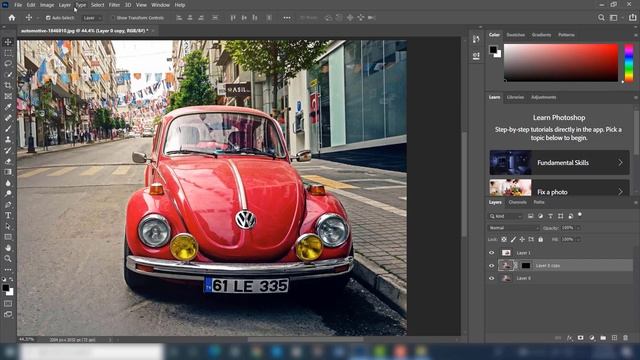Select the Rectangular Marquee tool
This screenshot has height=360, width=640.
click(8, 53)
